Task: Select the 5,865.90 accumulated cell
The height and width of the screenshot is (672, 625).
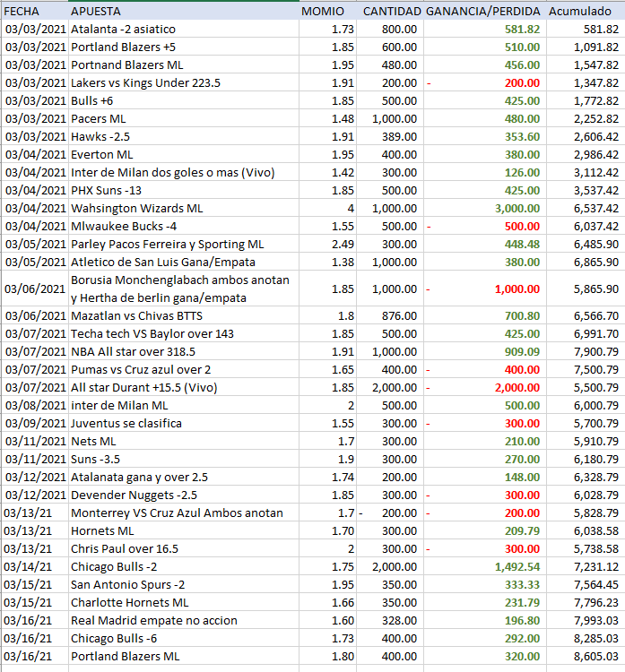Action: (586, 289)
